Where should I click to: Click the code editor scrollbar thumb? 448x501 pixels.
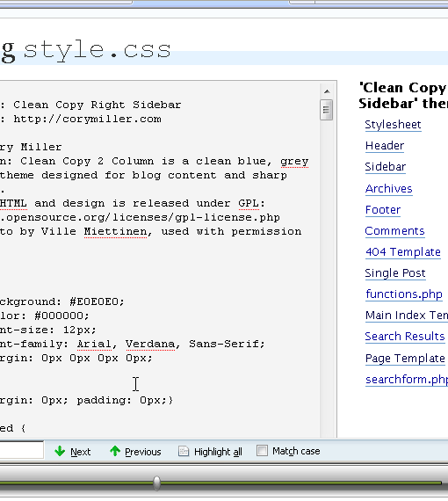327,110
